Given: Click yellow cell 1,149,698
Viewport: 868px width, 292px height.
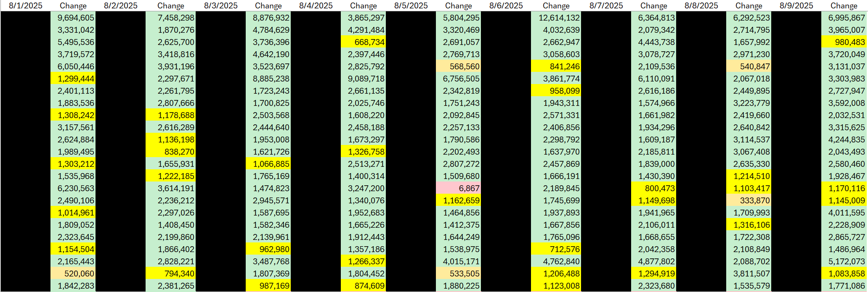Looking at the screenshot, I should (x=653, y=200).
